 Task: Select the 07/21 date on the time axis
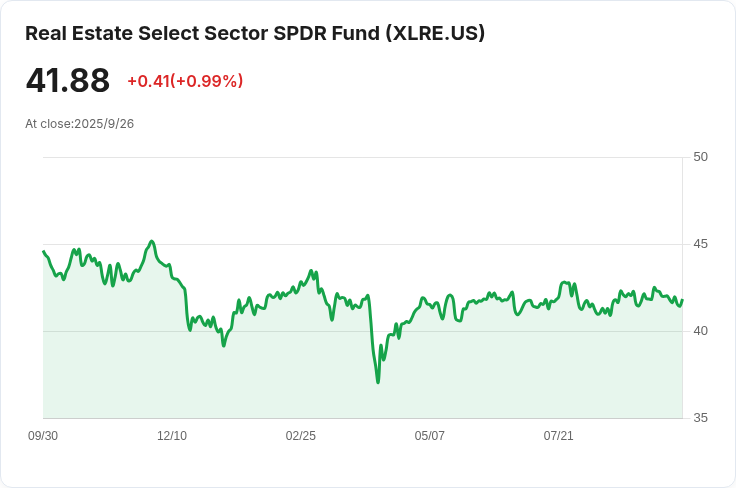[x=558, y=436]
